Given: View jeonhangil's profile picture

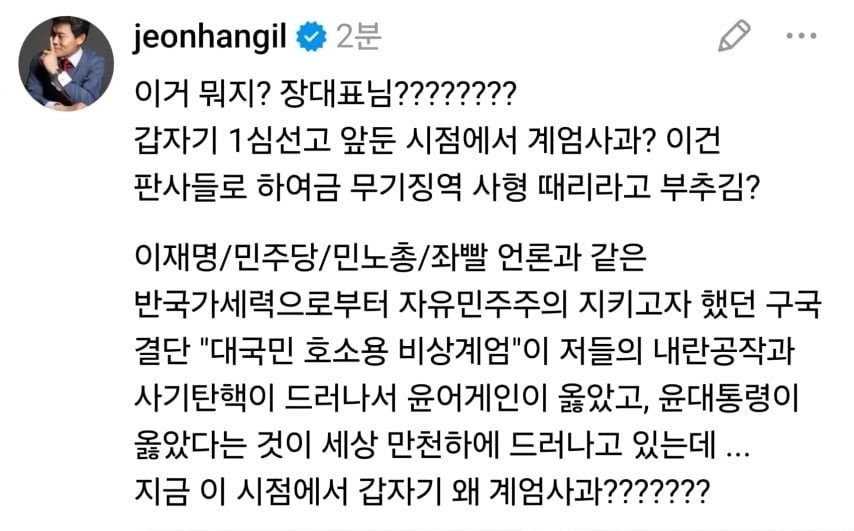Looking at the screenshot, I should pyautogui.click(x=66, y=64).
